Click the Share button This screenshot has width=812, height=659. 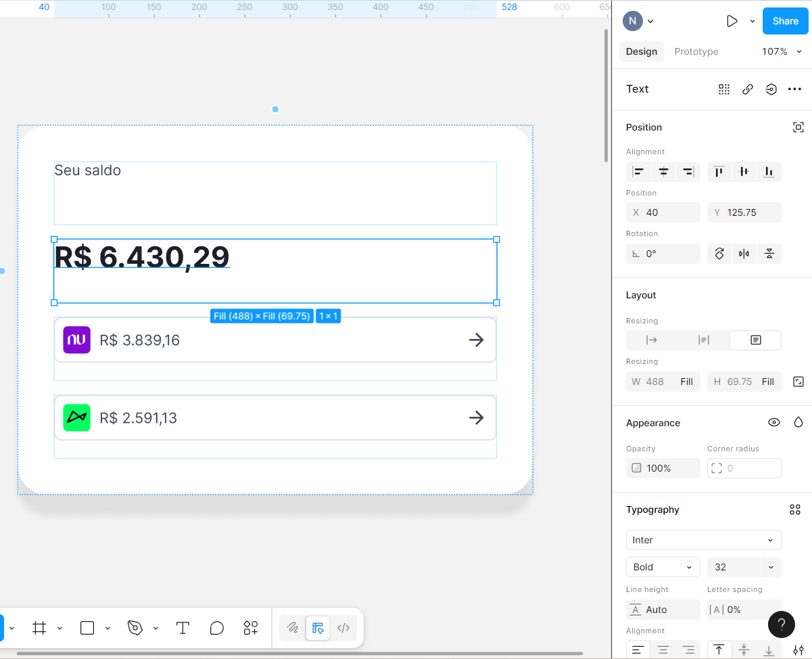tap(785, 21)
